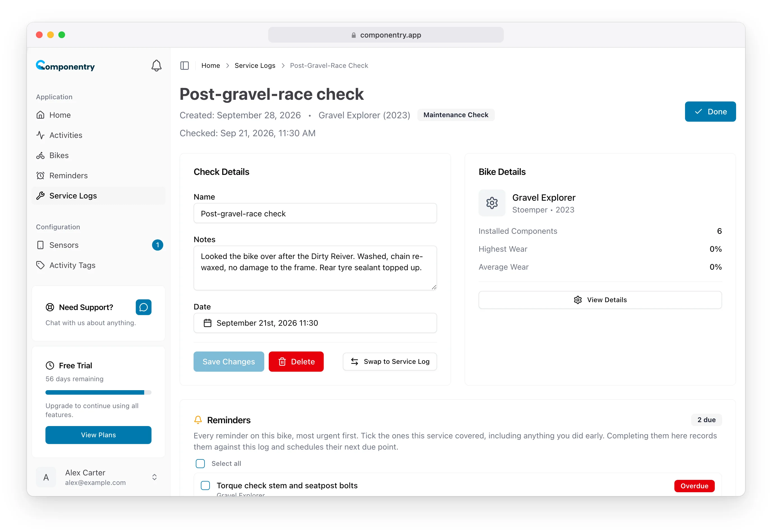
Task: Click the Activity Tags tag icon
Action: coord(40,265)
